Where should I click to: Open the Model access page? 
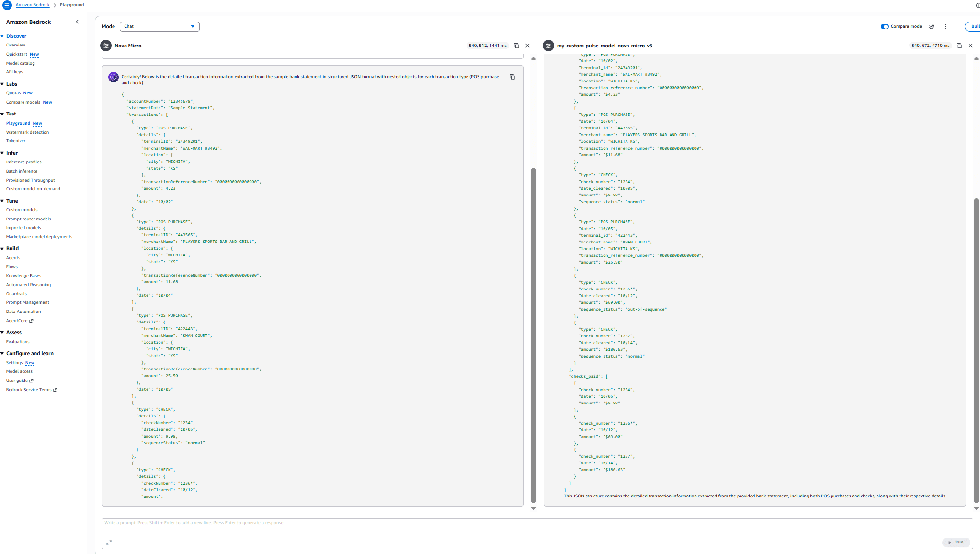pyautogui.click(x=20, y=372)
